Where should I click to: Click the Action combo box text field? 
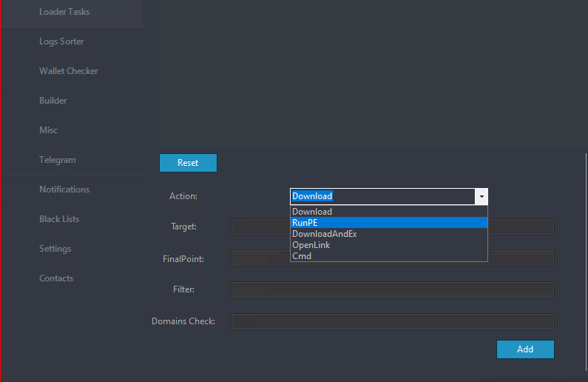click(382, 196)
